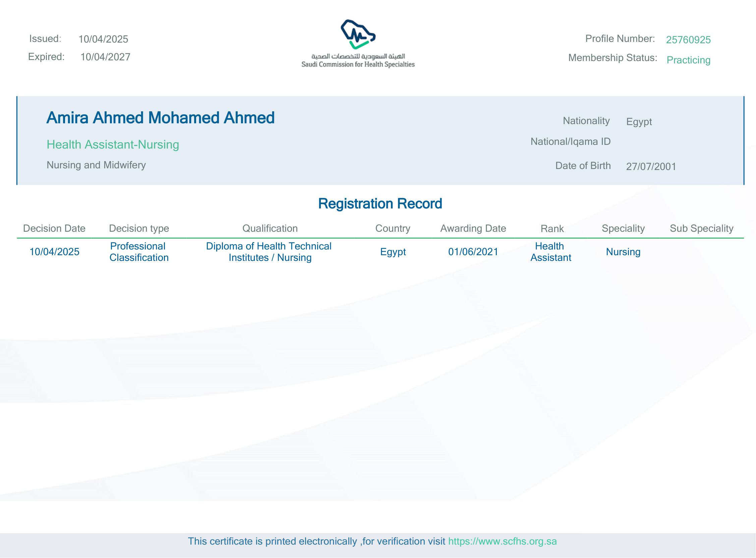Click the profile number 25760925
Viewport: 756px width, 558px height.
tap(688, 40)
